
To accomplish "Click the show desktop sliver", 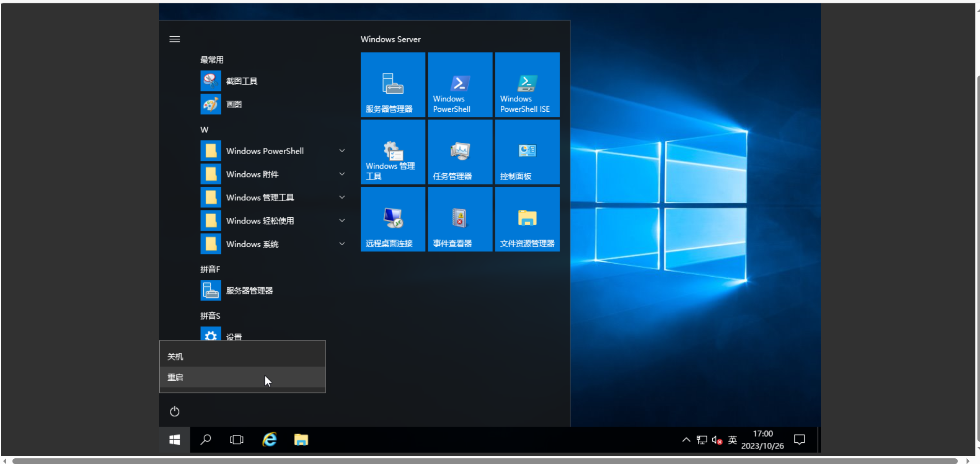I will tap(819, 440).
